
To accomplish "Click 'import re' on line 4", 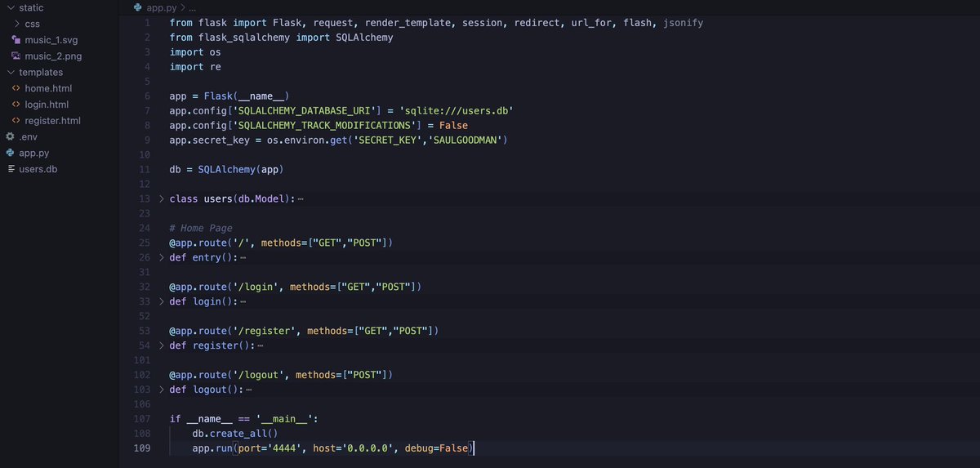I will click(195, 66).
